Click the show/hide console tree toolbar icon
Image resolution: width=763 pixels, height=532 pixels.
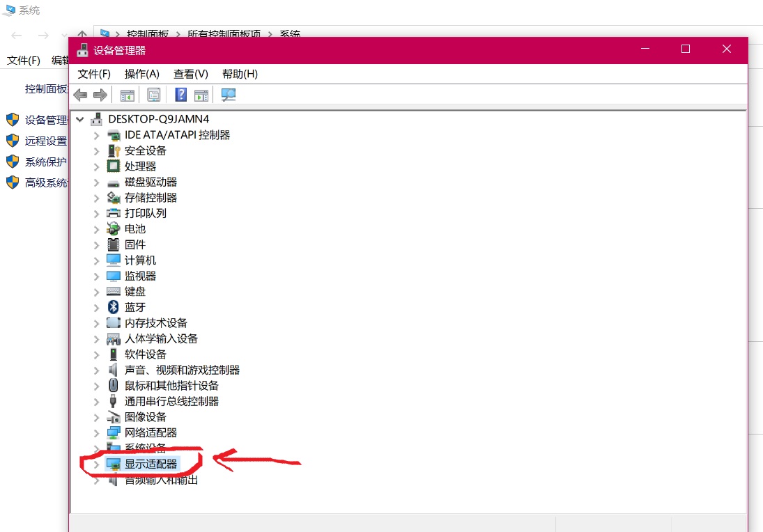pos(127,95)
